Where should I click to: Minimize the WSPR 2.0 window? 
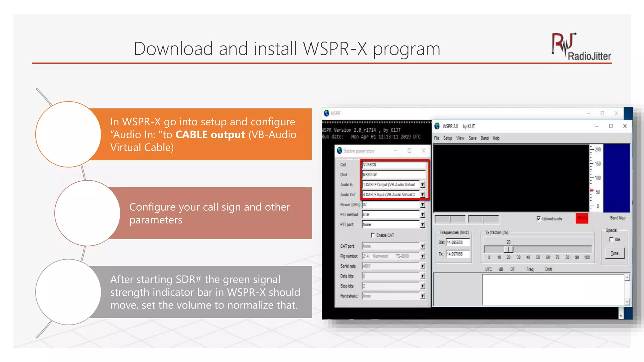pyautogui.click(x=597, y=126)
